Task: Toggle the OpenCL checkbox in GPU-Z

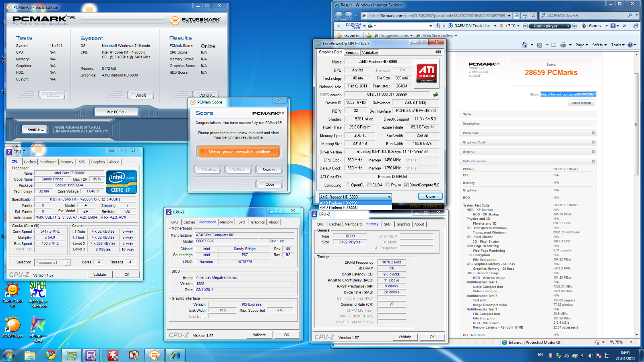Action: pos(348,185)
